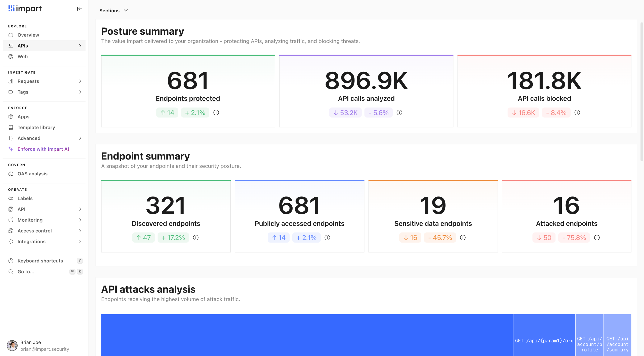This screenshot has width=644, height=356.
Task: Click info icon under API calls blocked
Action: click(x=577, y=112)
